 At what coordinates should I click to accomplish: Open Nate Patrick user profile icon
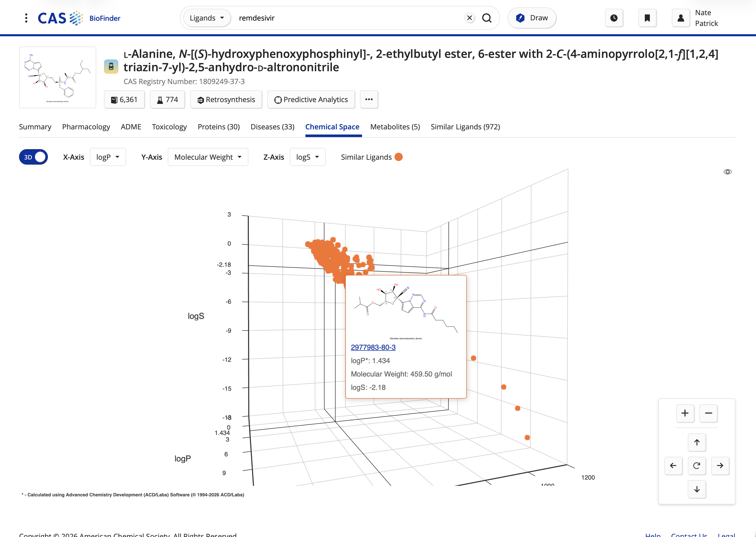pyautogui.click(x=681, y=18)
